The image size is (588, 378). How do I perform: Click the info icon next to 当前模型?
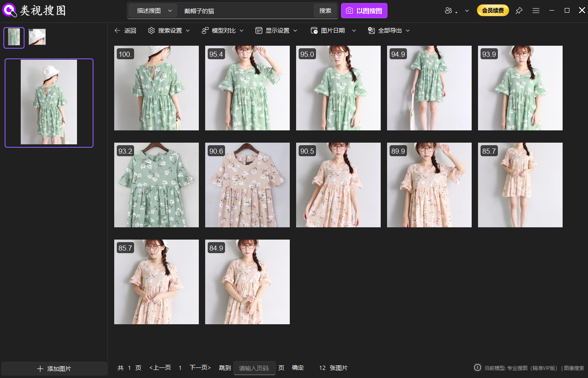click(478, 368)
